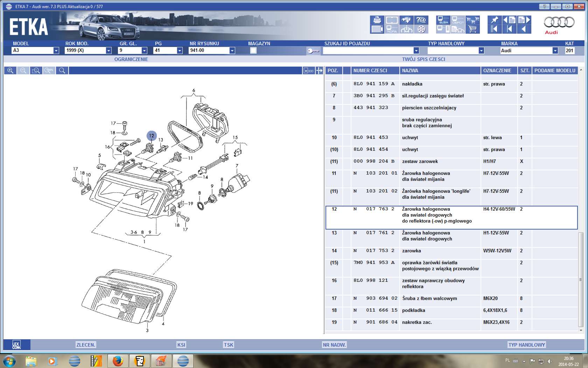
Task: Click TYP HANDLOWY in bottom bar
Action: coord(527,345)
